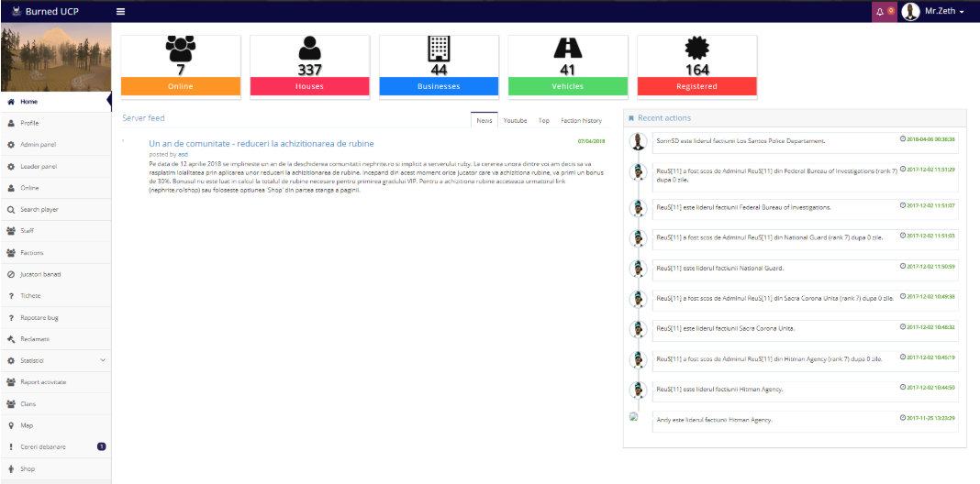This screenshot has width=980, height=484.
Task: Switch to the Faction history tab
Action: [x=581, y=120]
